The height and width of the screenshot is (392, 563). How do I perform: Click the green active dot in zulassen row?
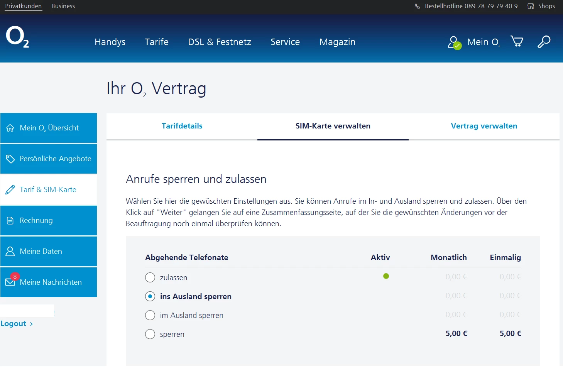pyautogui.click(x=386, y=276)
